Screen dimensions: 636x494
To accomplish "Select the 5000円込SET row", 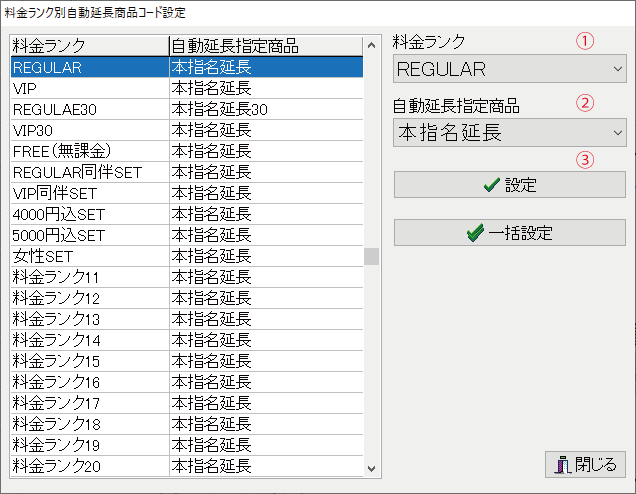I will coord(187,236).
